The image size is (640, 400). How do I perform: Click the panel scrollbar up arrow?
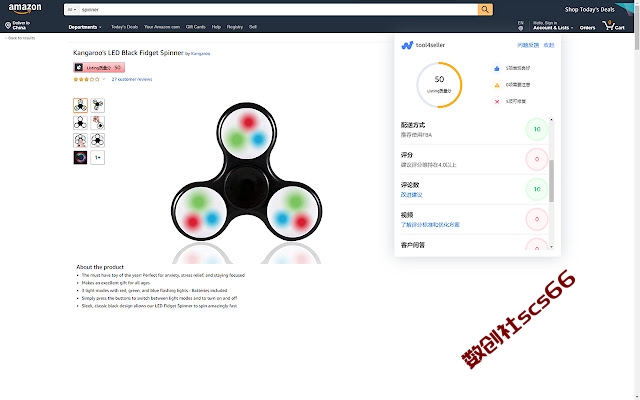(x=551, y=120)
